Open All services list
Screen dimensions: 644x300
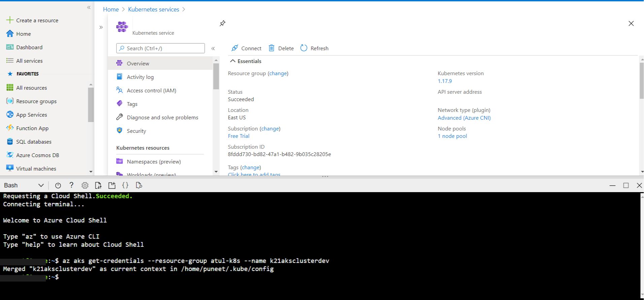pyautogui.click(x=29, y=61)
